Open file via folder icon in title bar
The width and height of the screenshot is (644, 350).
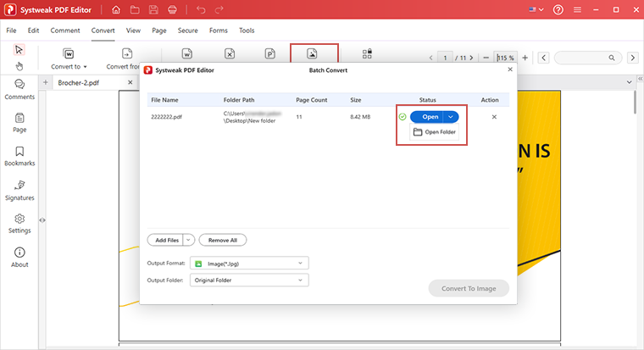(x=135, y=9)
